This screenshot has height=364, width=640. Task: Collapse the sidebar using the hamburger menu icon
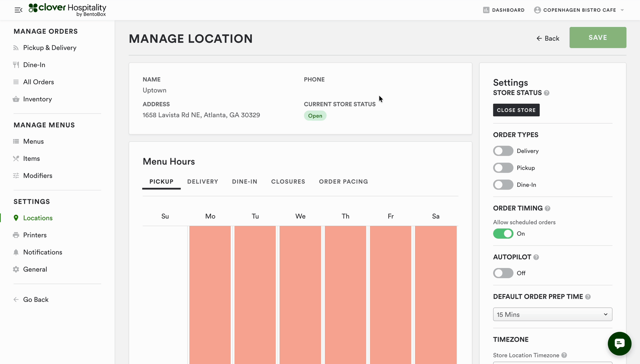(x=18, y=10)
